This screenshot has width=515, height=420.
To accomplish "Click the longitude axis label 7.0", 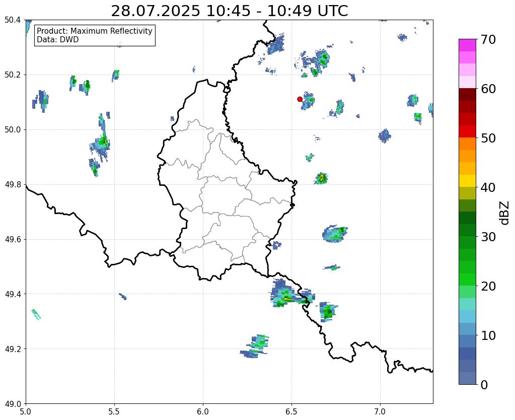I will click(380, 411).
